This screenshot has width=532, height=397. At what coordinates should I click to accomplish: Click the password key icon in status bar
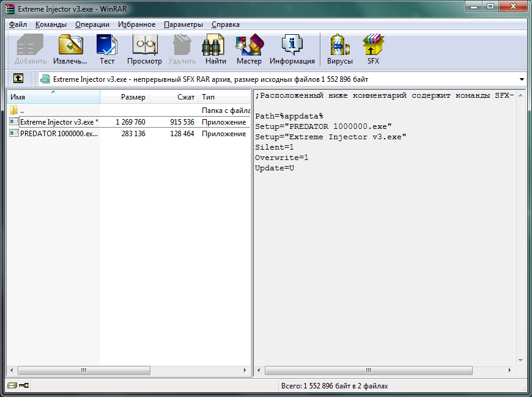[x=23, y=386]
